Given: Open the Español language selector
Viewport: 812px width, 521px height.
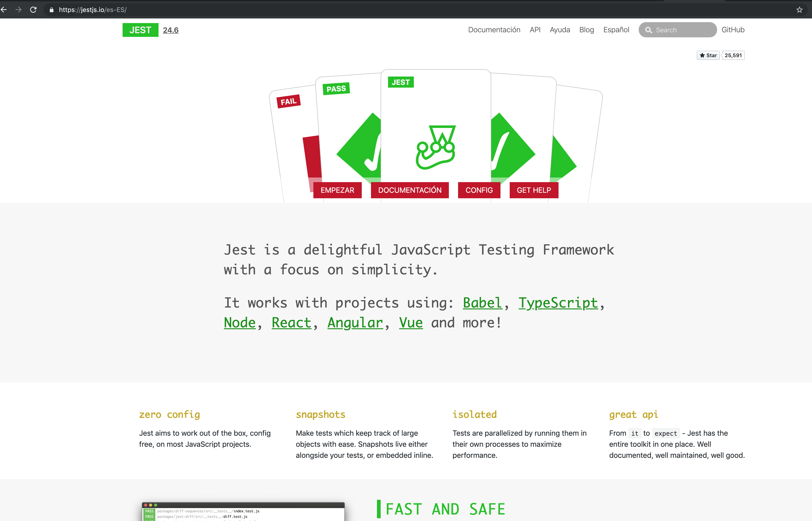Looking at the screenshot, I should coord(616,30).
